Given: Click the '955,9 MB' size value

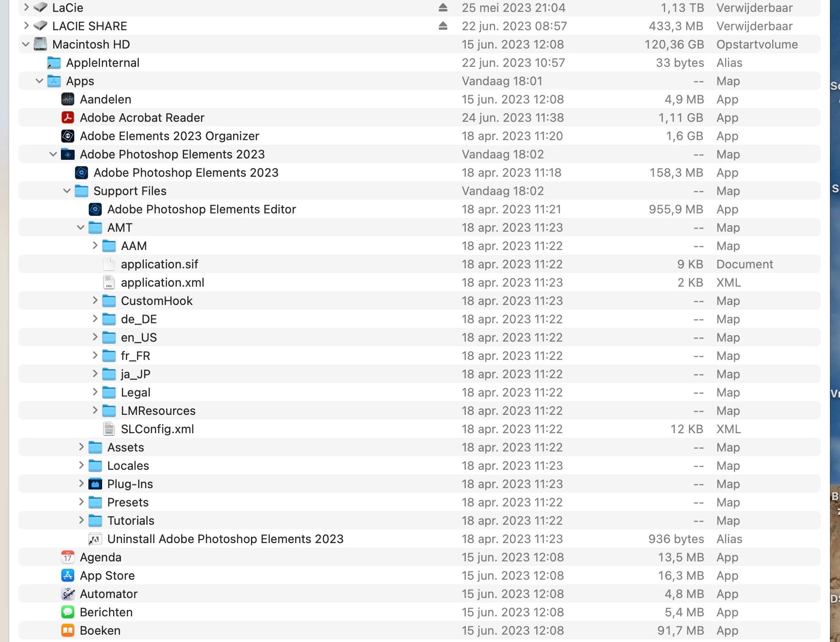Looking at the screenshot, I should click(676, 209).
